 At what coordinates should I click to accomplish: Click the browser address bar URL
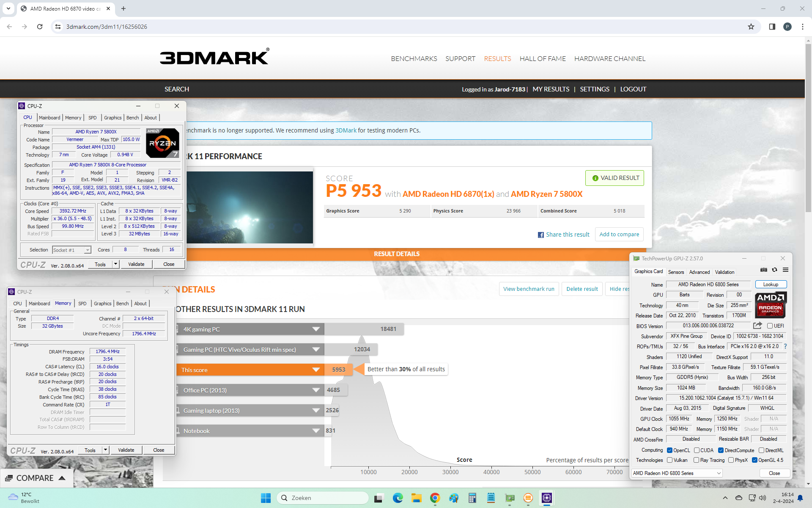click(x=107, y=27)
